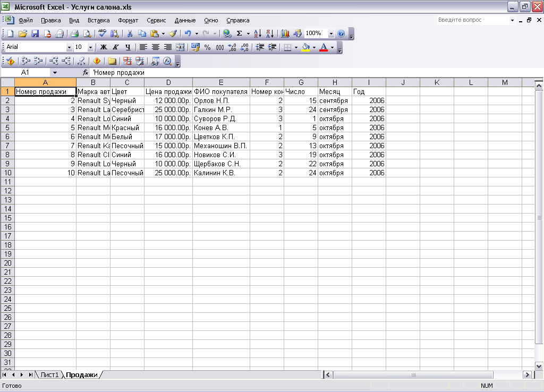544x392 pixels.
Task: Click the Decrease Decimal icon
Action: [244, 47]
